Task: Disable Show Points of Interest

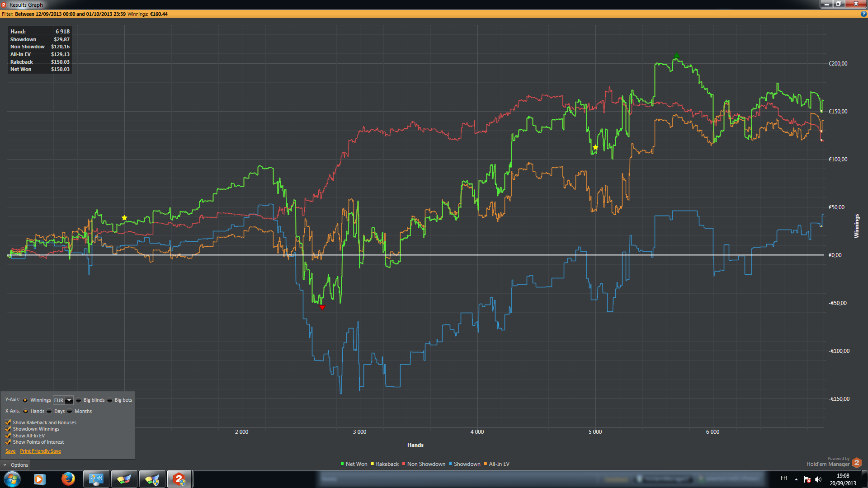Action: [x=8, y=442]
